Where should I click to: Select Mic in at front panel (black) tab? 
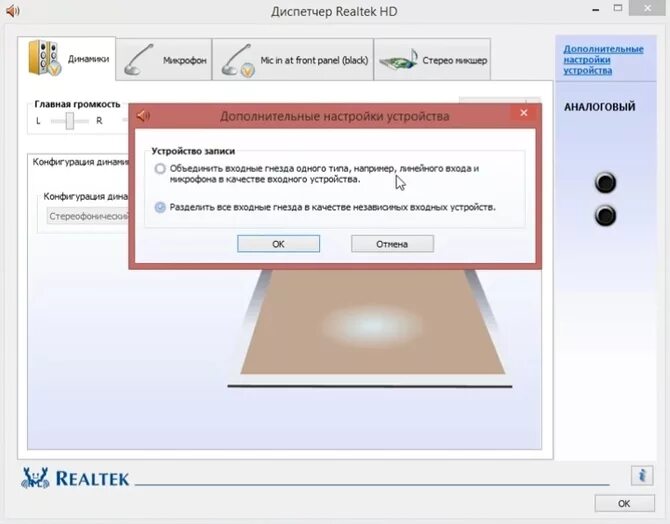pyautogui.click(x=293, y=60)
